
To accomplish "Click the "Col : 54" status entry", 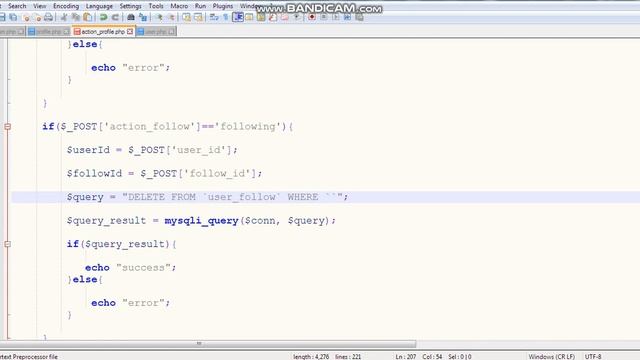I will [x=432, y=357].
